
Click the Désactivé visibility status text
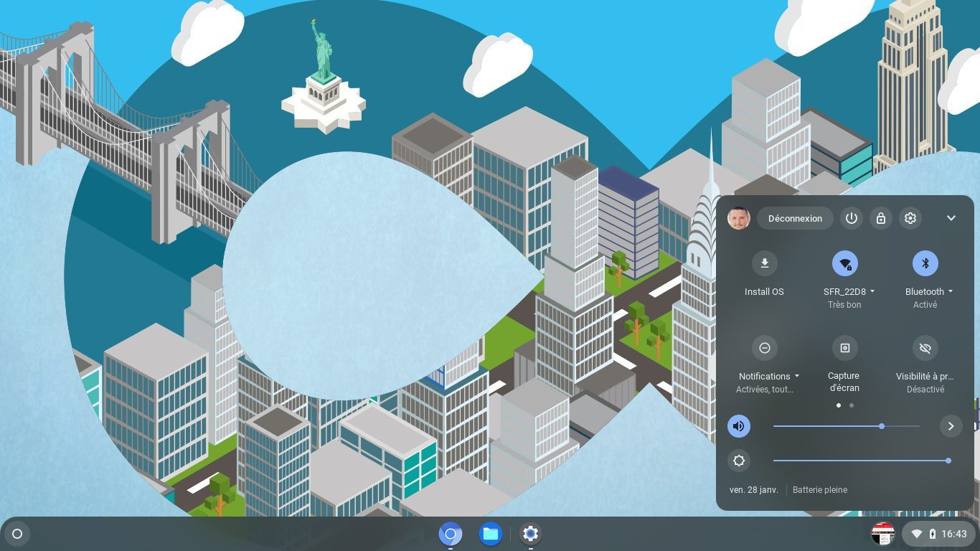(925, 390)
